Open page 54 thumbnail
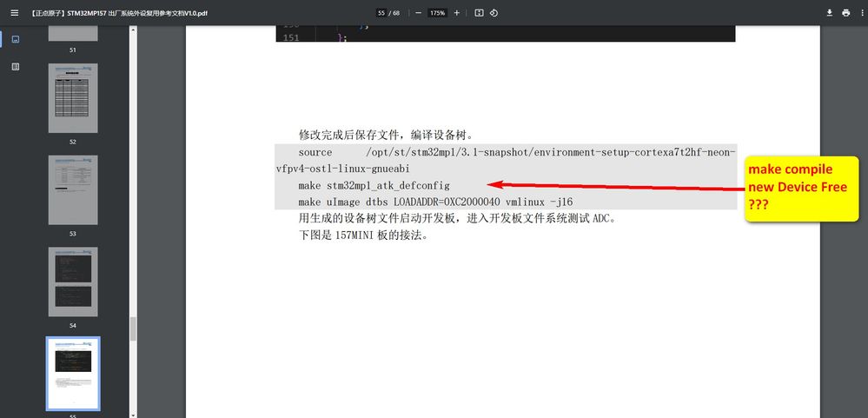868x418 pixels. (x=72, y=282)
